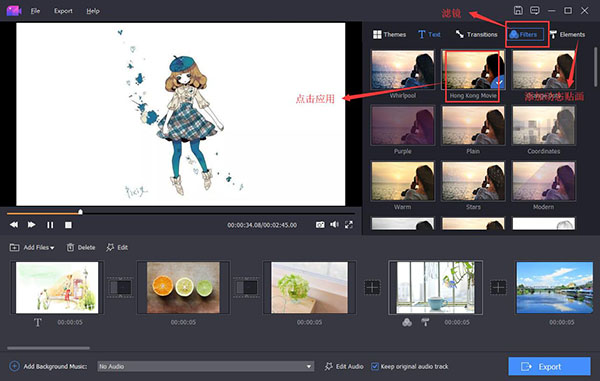Open the Export menu
Screen dimensions: 600x381
pos(63,11)
